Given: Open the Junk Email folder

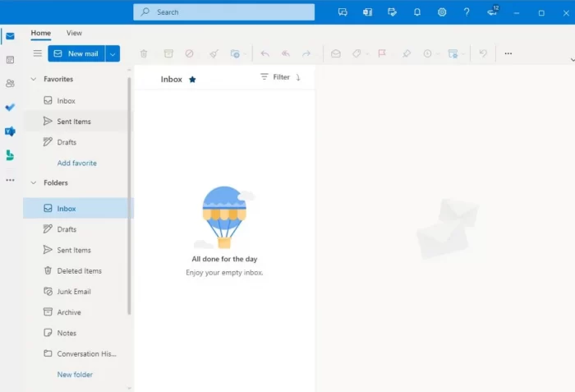Looking at the screenshot, I should (x=76, y=292).
